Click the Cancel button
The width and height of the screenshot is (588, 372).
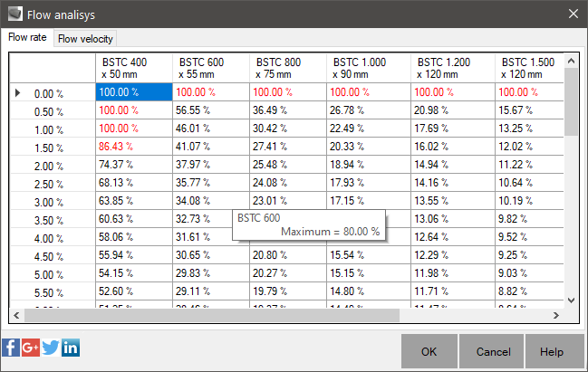tap(491, 351)
